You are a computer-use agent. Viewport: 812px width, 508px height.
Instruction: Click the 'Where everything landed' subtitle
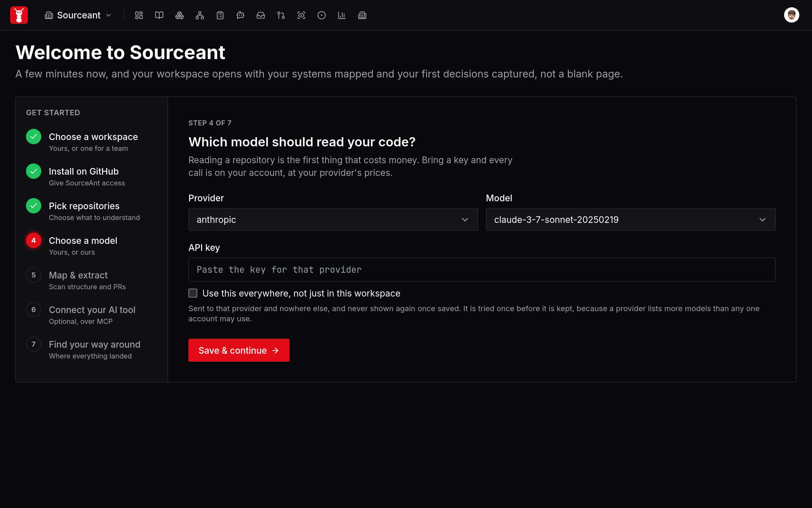[90, 356]
